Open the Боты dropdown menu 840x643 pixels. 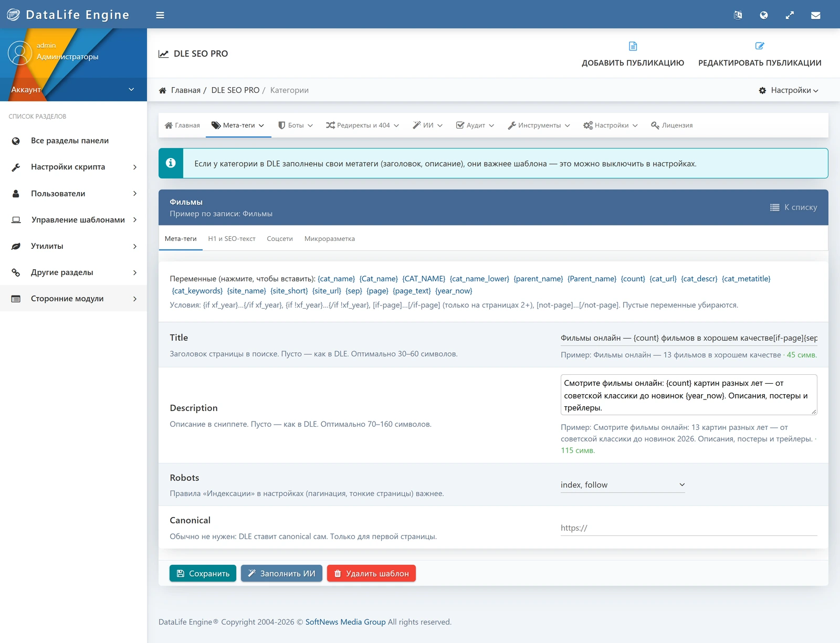pos(296,125)
